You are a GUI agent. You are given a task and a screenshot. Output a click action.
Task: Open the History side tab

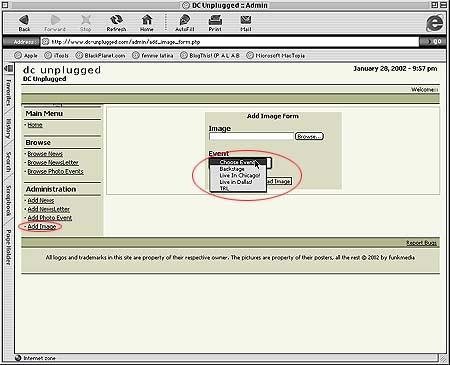point(8,129)
